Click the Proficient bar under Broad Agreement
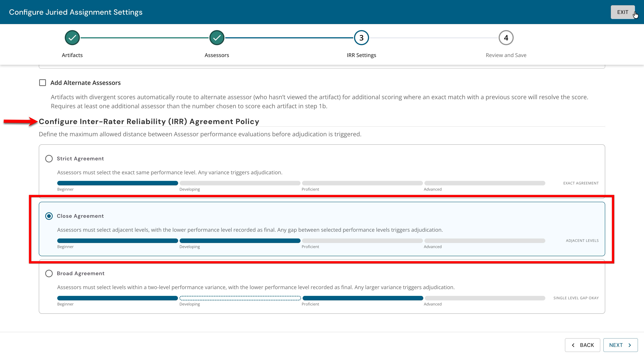Image resolution: width=644 pixels, height=358 pixels. (x=362, y=298)
